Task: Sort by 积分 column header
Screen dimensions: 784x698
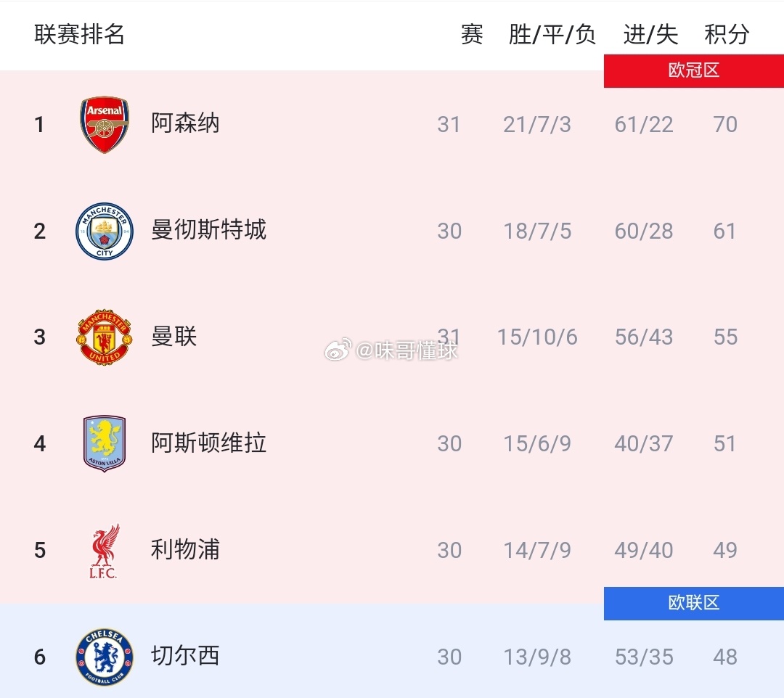Action: click(x=727, y=35)
